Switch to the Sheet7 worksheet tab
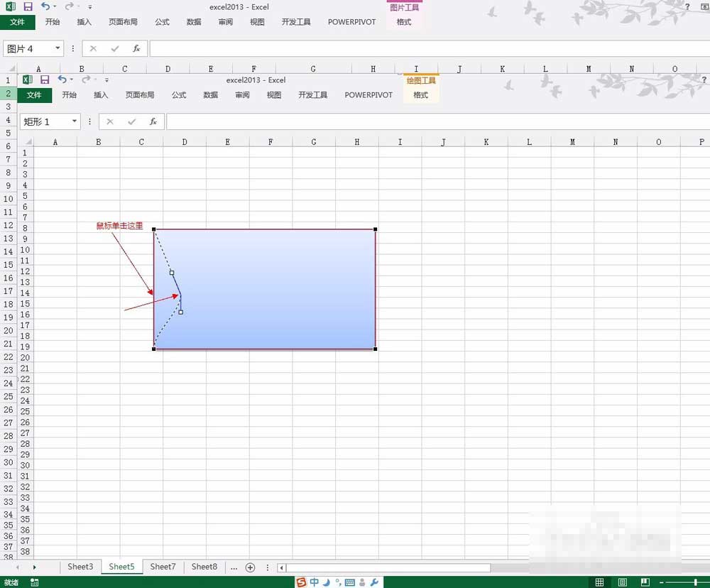 pyautogui.click(x=163, y=567)
